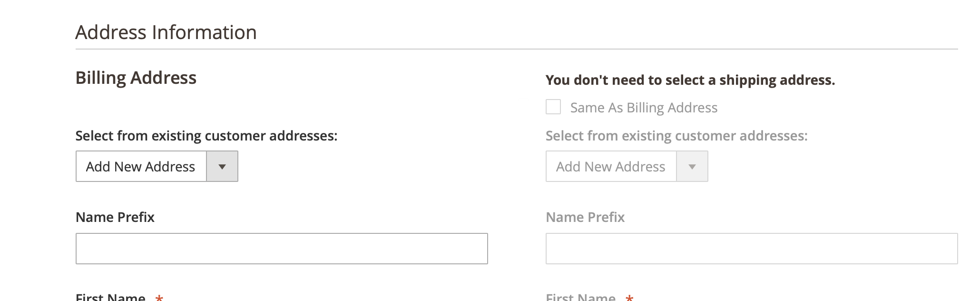This screenshot has height=301, width=980.
Task: Click the billing address dropdown arrow button
Action: pyautogui.click(x=222, y=167)
